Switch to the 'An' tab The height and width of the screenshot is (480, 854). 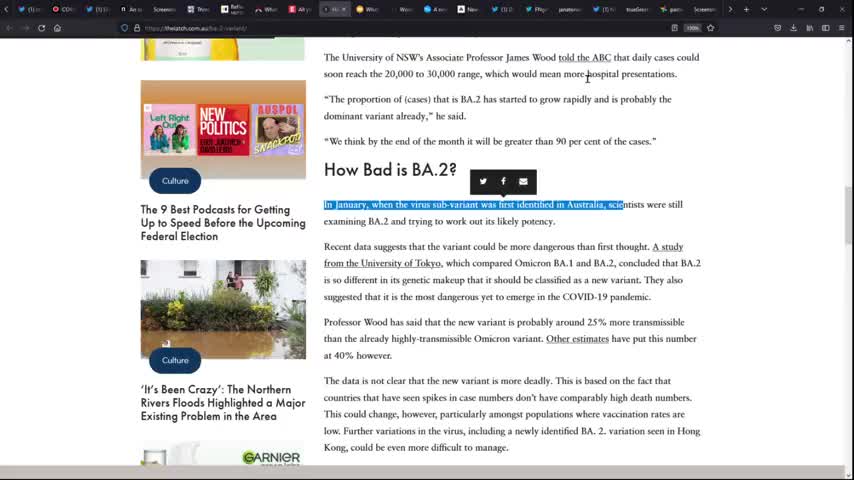tap(131, 9)
